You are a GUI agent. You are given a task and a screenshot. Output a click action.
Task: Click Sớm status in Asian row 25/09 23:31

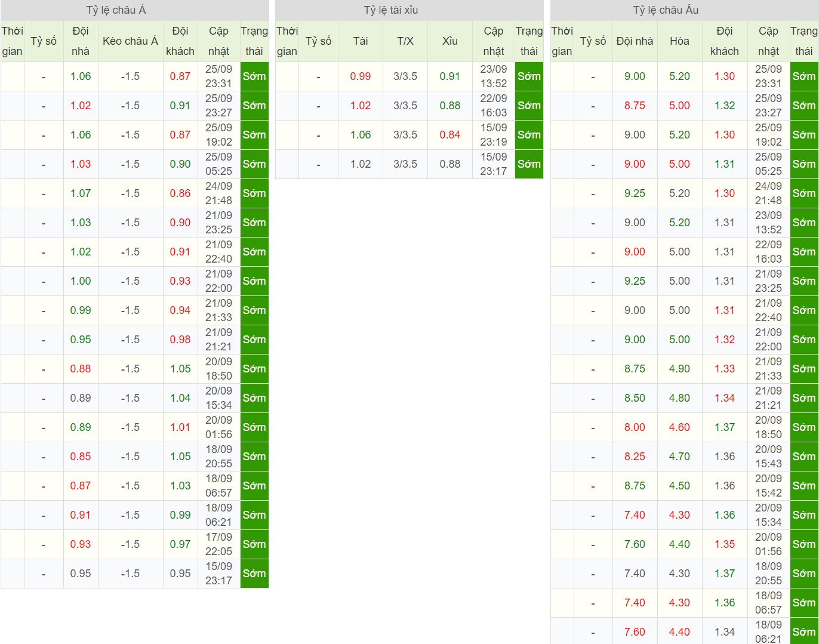254,76
